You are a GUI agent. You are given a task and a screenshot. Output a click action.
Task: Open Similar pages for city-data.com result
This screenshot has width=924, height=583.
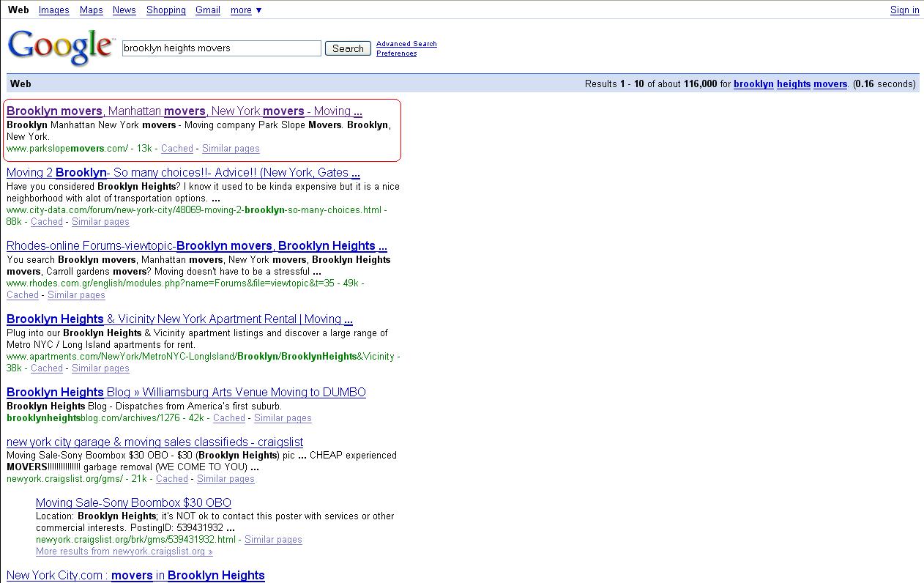tap(100, 222)
